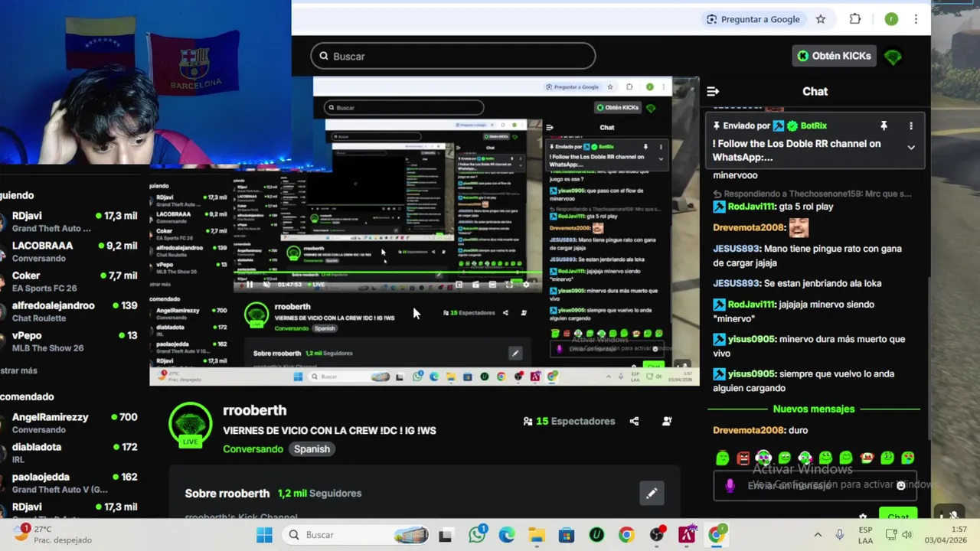Open the Coker EA Sports FC 26 channel
Viewport: 980px width, 551px height.
(70, 281)
